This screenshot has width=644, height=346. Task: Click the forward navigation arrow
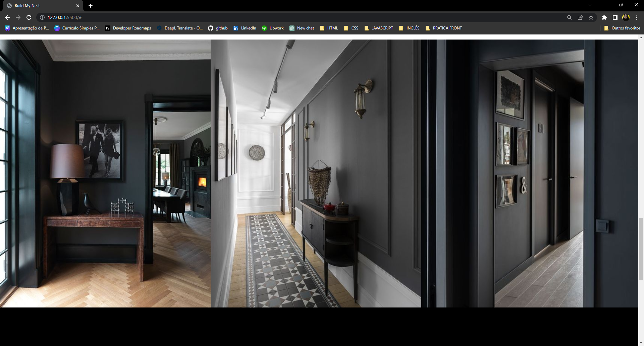[18, 17]
